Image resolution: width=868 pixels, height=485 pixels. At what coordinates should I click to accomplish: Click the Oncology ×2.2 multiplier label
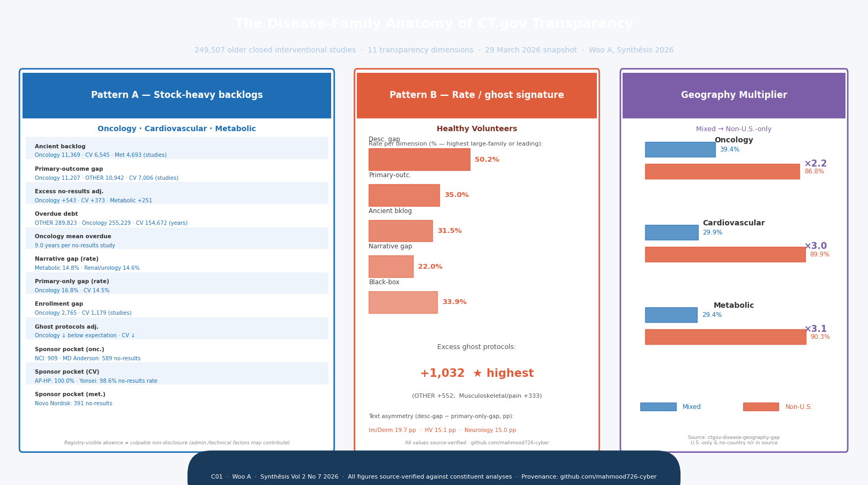(815, 164)
